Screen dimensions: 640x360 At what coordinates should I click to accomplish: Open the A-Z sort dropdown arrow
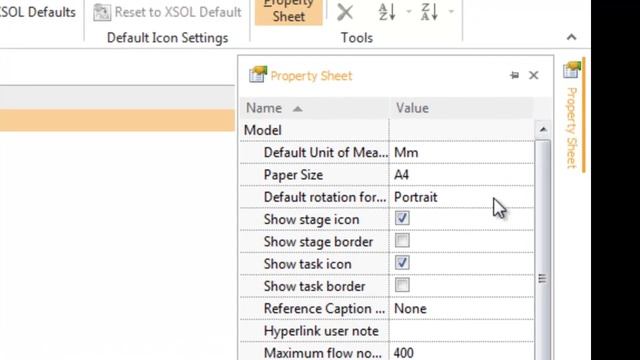[x=409, y=12]
